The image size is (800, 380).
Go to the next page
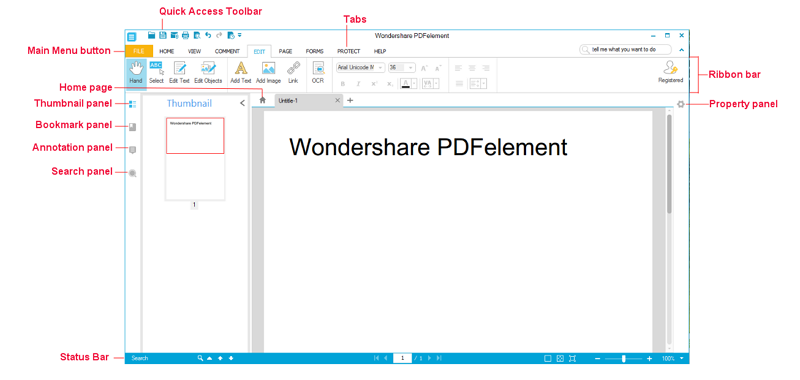430,359
